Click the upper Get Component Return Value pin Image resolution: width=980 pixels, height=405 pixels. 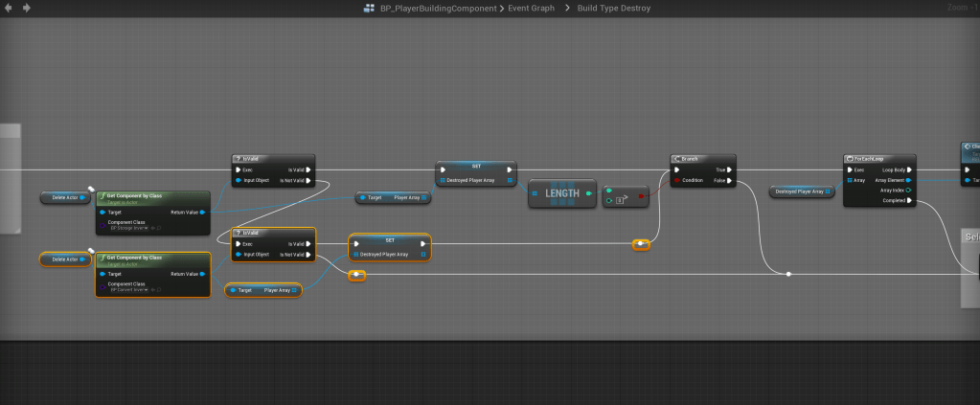click(x=202, y=213)
